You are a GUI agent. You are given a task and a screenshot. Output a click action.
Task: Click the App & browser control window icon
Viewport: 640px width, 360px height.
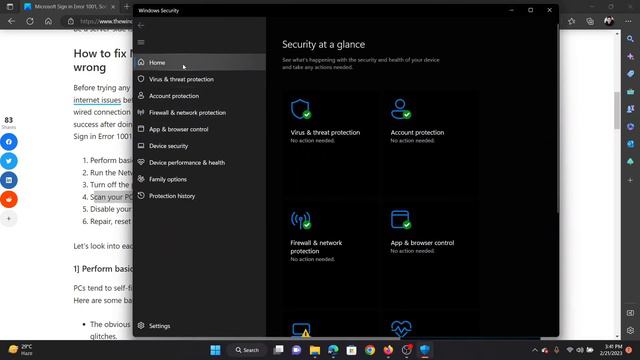click(400, 220)
